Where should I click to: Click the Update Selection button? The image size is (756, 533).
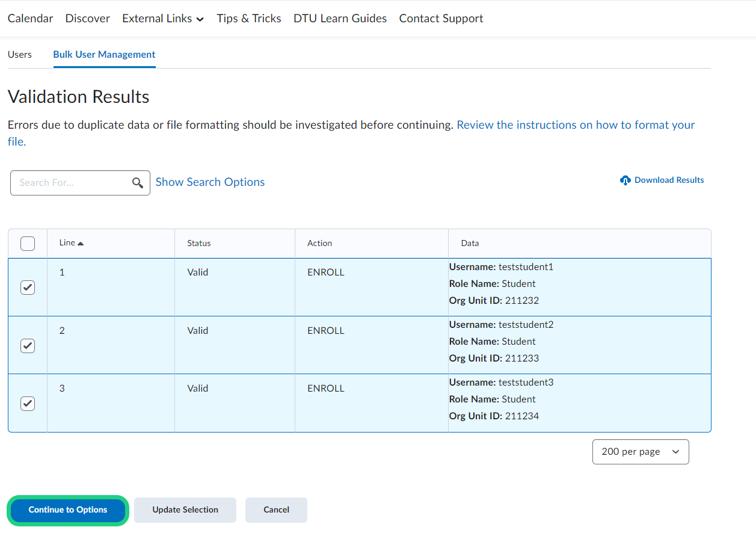coord(185,510)
